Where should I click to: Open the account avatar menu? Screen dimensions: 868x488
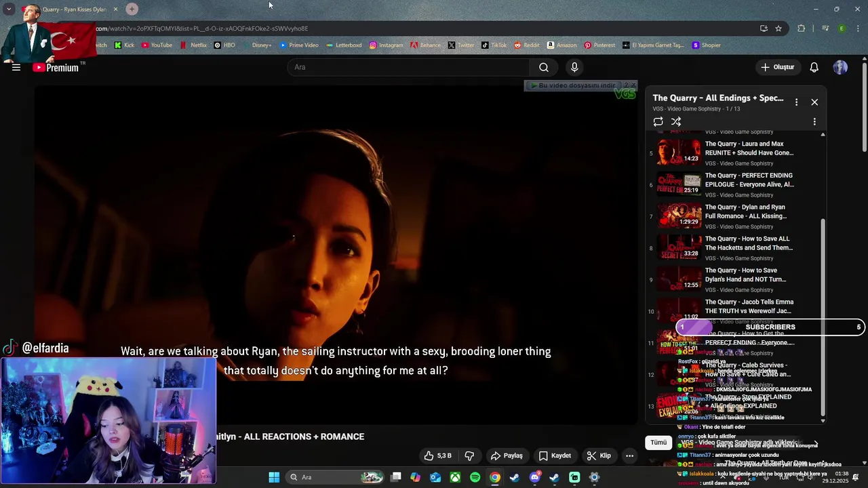click(840, 67)
